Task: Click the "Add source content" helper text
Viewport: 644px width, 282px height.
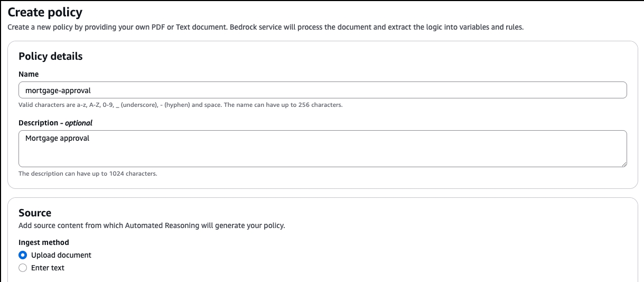Action: pyautogui.click(x=152, y=225)
